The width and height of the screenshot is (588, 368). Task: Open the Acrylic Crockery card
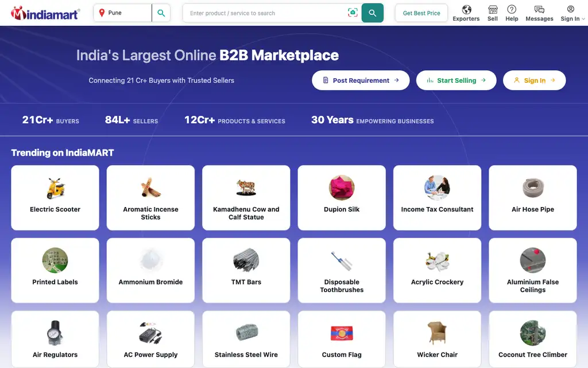coord(437,270)
